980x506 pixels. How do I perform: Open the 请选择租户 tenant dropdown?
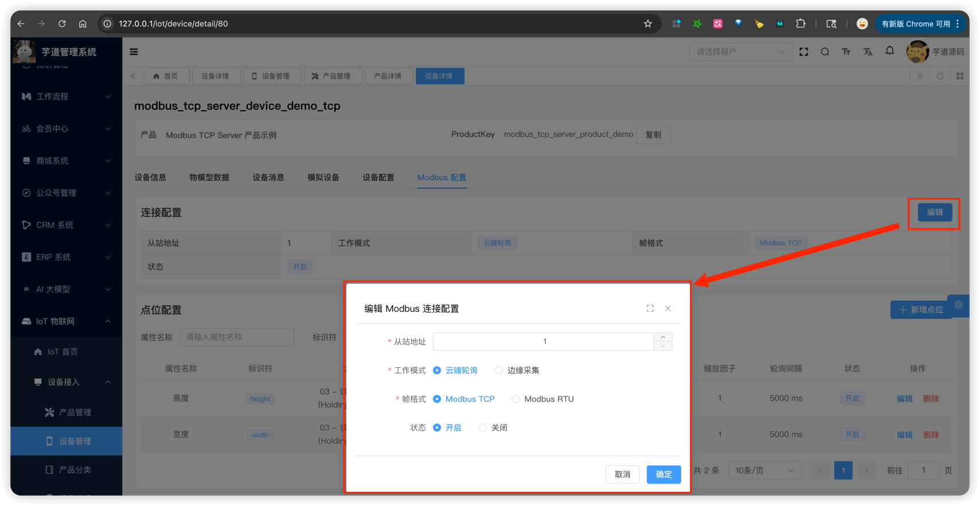[740, 52]
